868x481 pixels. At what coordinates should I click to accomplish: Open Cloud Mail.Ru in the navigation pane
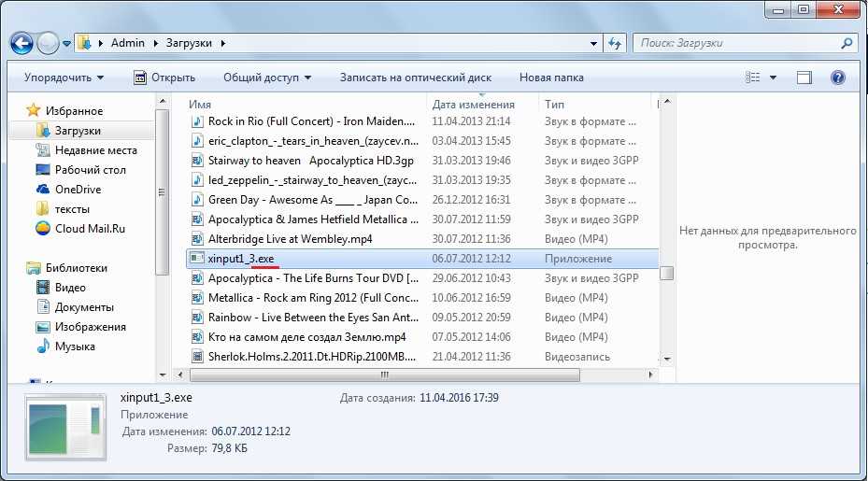coord(90,229)
